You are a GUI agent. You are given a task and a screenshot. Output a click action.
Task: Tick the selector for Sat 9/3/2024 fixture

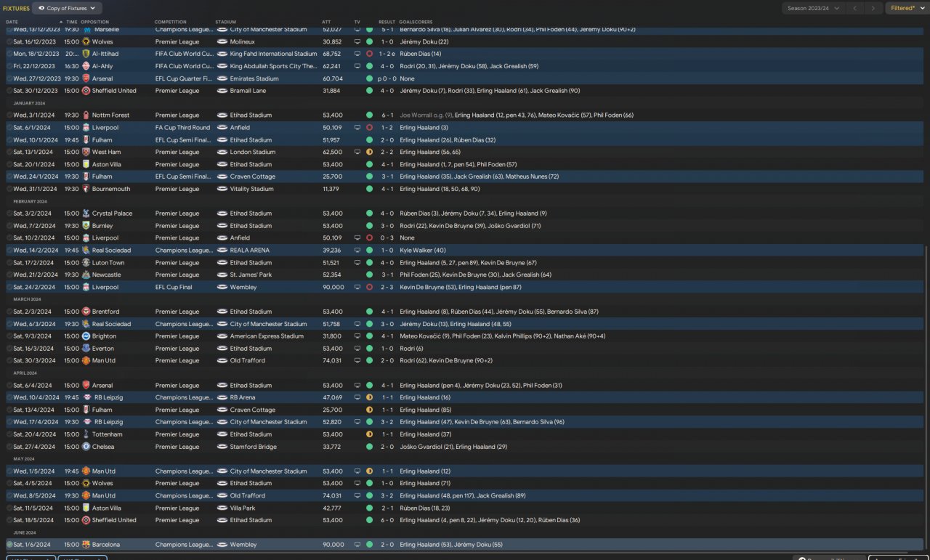9,336
